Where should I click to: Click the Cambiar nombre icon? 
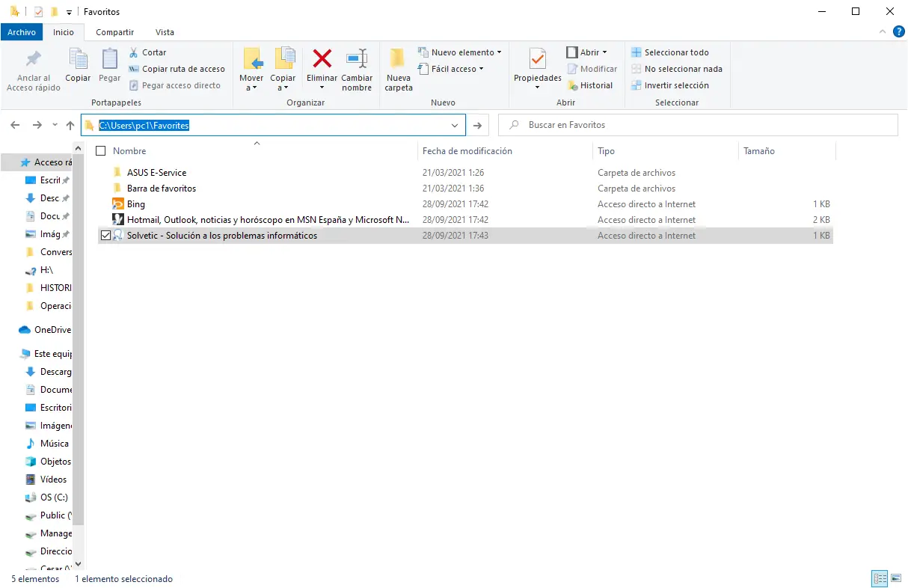357,59
